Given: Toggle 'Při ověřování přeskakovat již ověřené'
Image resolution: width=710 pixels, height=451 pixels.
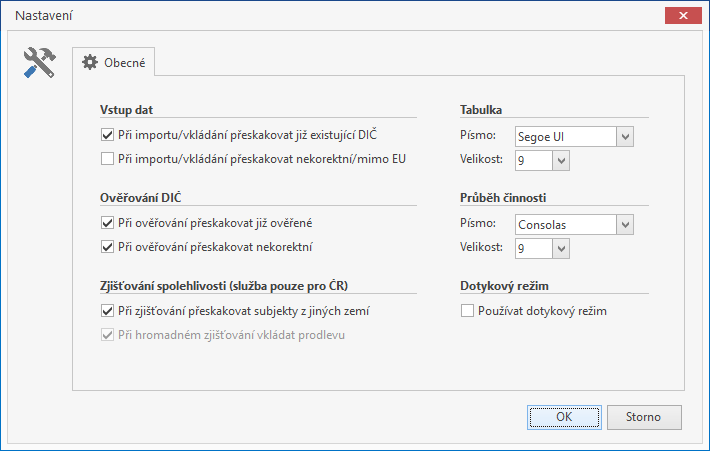Looking at the screenshot, I should point(108,222).
